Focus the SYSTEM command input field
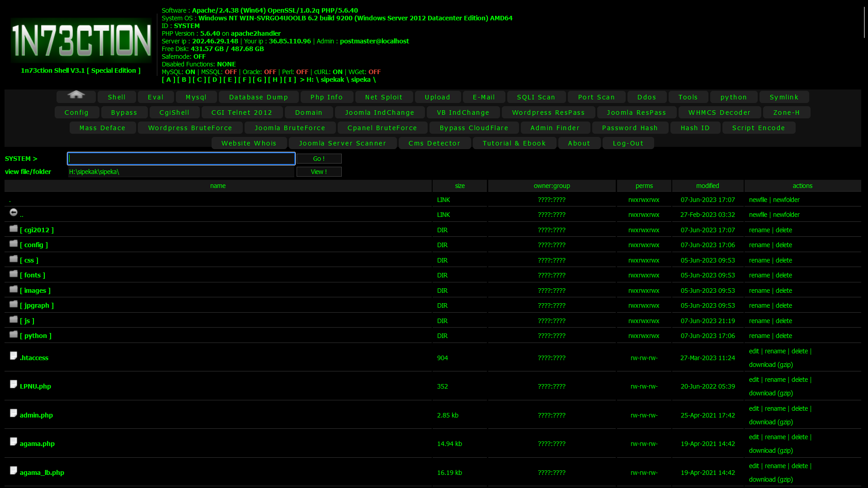Screen dimensions: 868x488 (181, 159)
